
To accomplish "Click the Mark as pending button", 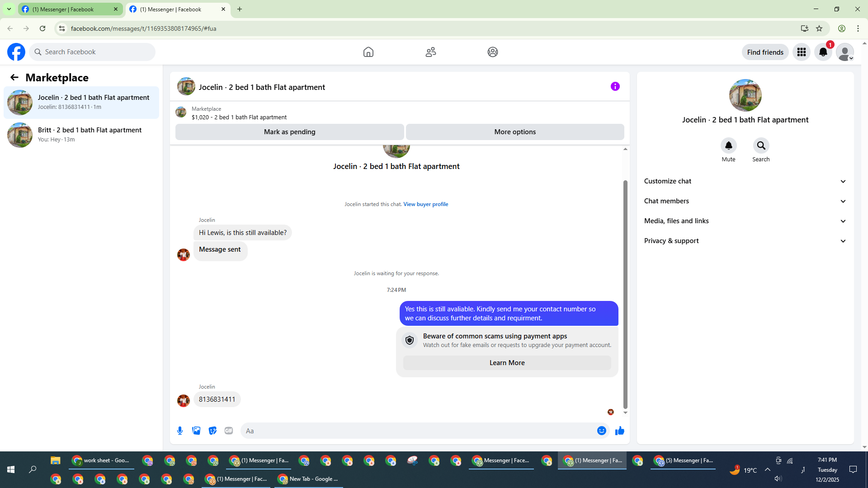I will point(289,132).
